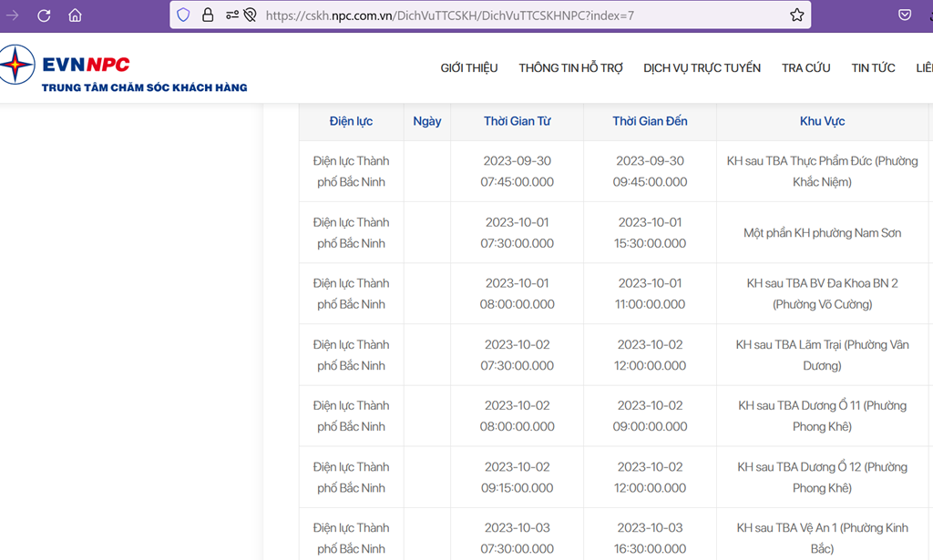Viewport: 933px width, 560px height.
Task: Open the Pocket save icon
Action: click(x=905, y=15)
